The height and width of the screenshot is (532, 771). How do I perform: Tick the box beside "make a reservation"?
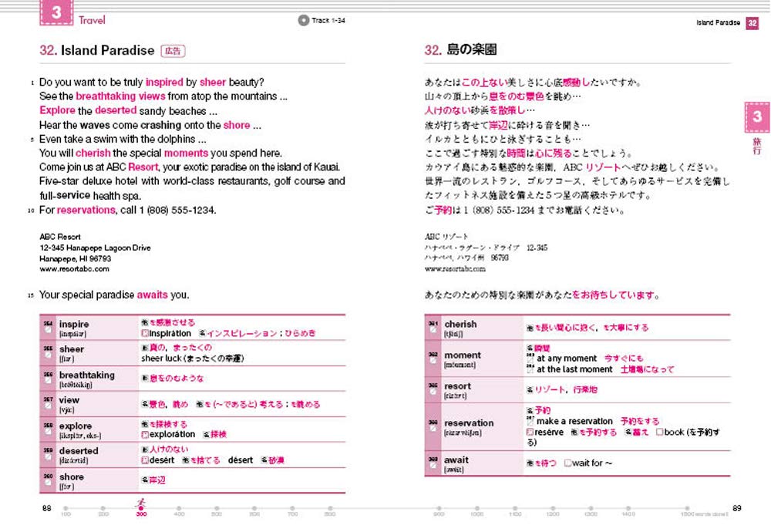pos(530,422)
